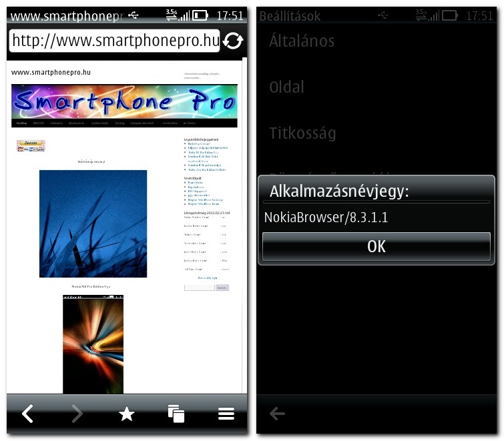504x441 pixels.
Task: Tap the URL address field
Action: 114,41
